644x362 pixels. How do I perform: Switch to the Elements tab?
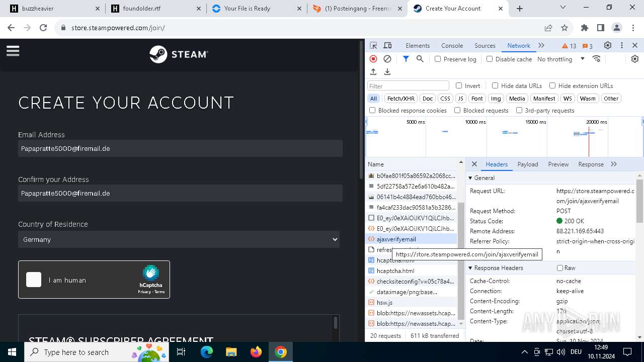pos(418,45)
